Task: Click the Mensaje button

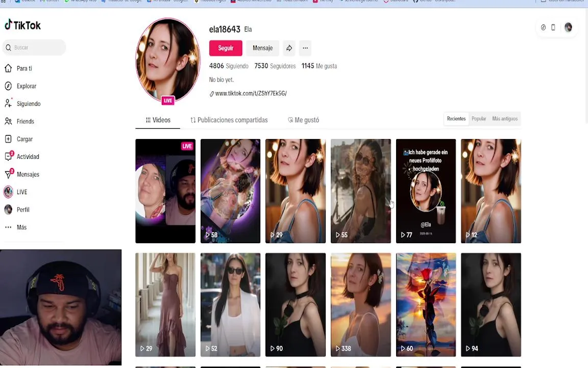Action: pos(262,48)
